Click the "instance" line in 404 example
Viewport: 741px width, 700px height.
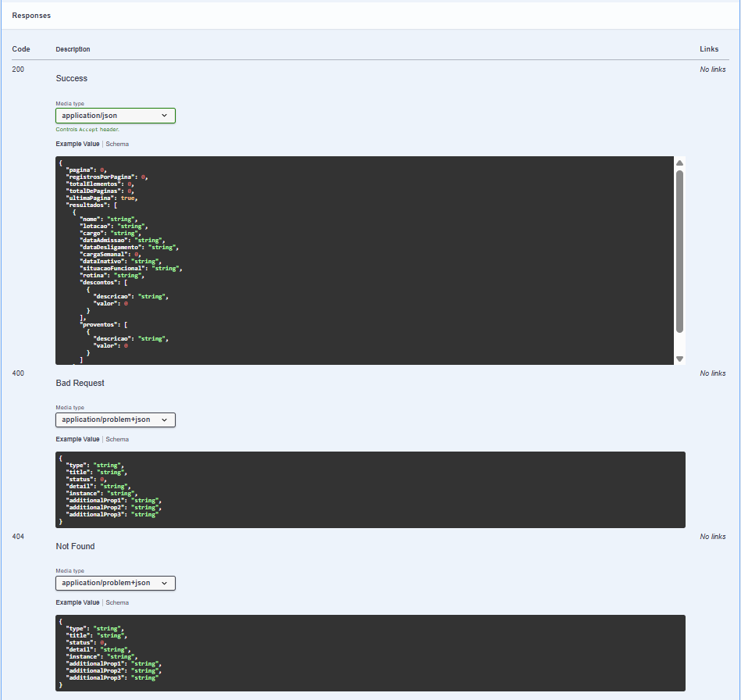pyautogui.click(x=102, y=656)
